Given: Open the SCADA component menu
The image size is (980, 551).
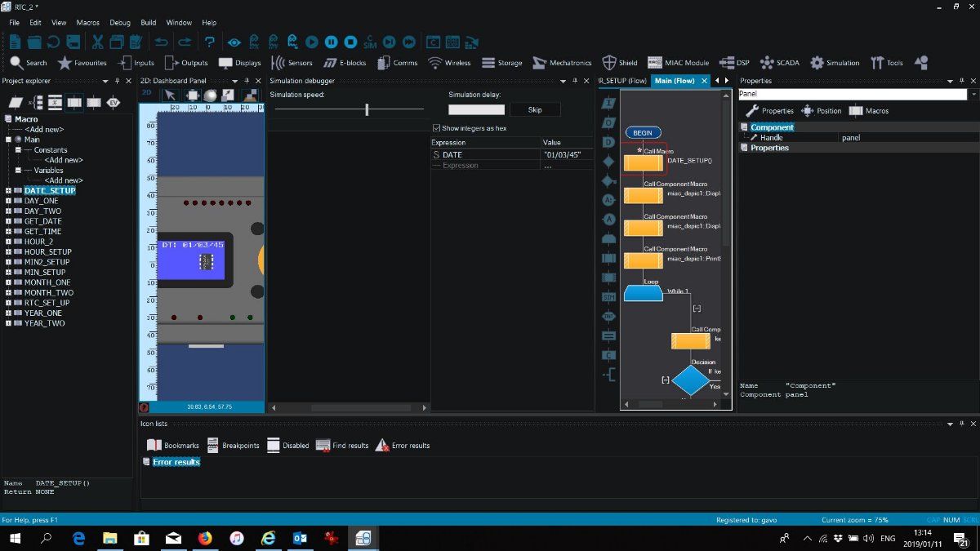Looking at the screenshot, I should 780,63.
